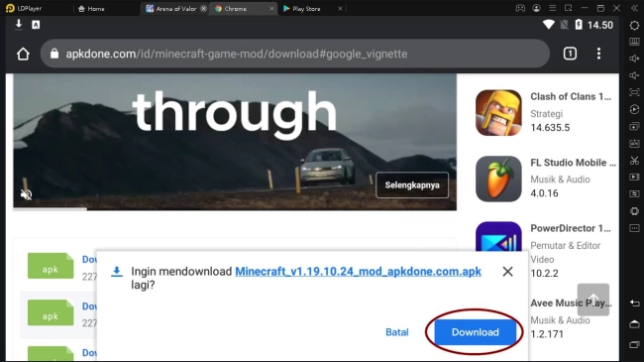Click the Selengkapnya button on the ad
The height and width of the screenshot is (362, 644).
(x=412, y=185)
